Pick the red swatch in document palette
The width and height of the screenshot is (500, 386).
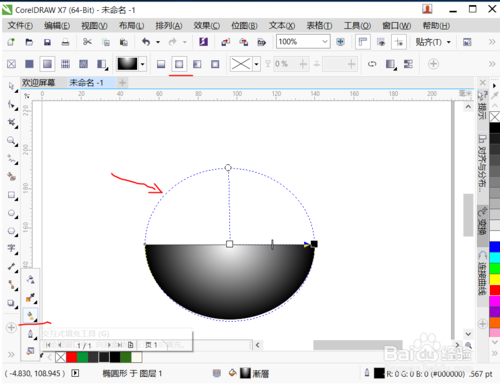point(71,357)
